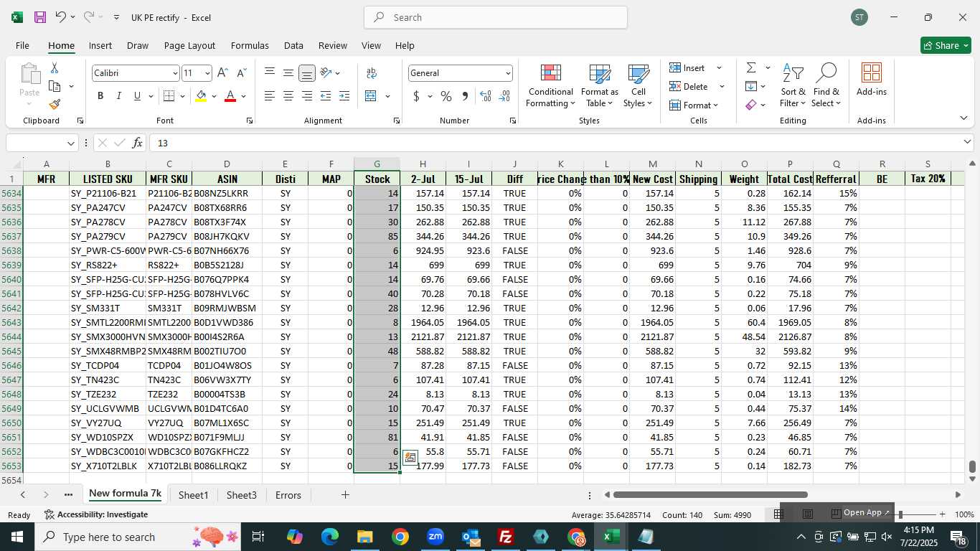Toggle Middle Align for cell text
The height and width of the screenshot is (551, 980).
pos(288,73)
